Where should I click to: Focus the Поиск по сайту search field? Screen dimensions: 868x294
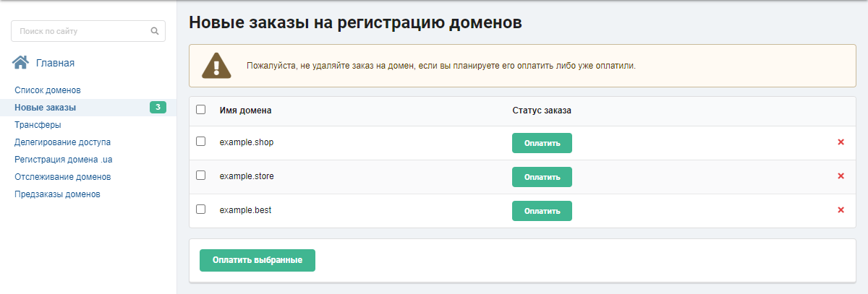(x=80, y=32)
